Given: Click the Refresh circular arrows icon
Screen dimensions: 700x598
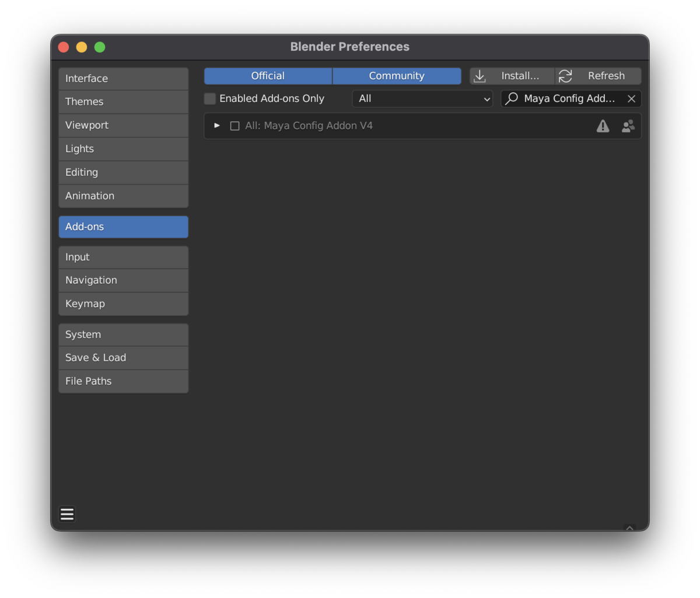Looking at the screenshot, I should [565, 76].
